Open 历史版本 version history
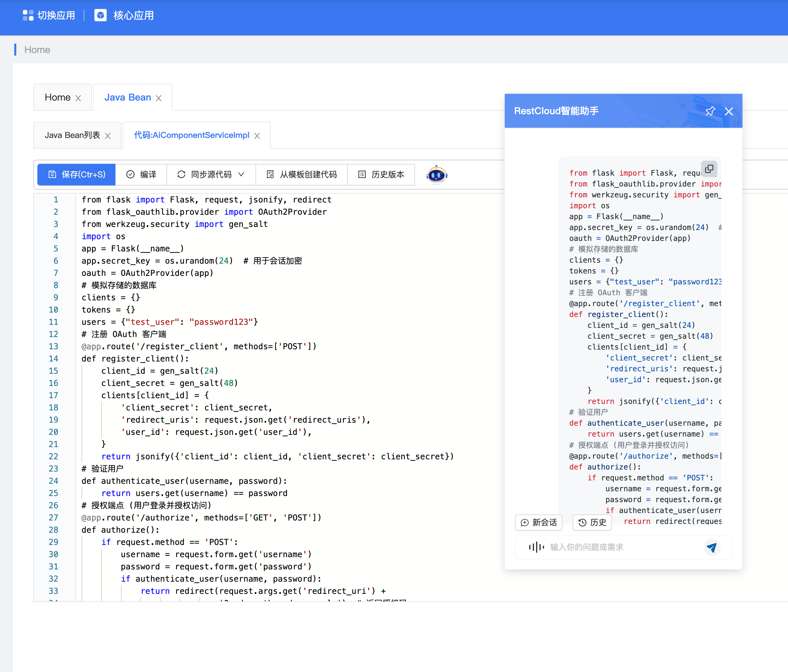The height and width of the screenshot is (672, 788). [381, 175]
